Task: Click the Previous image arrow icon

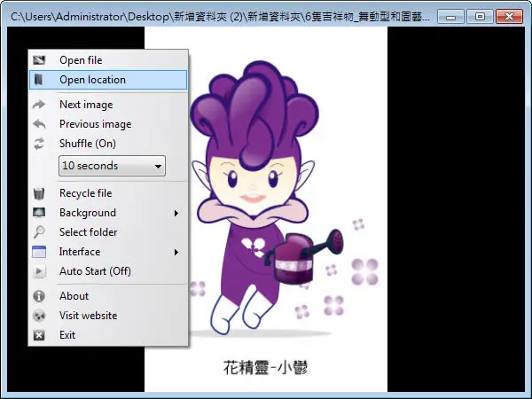Action: coord(39,124)
